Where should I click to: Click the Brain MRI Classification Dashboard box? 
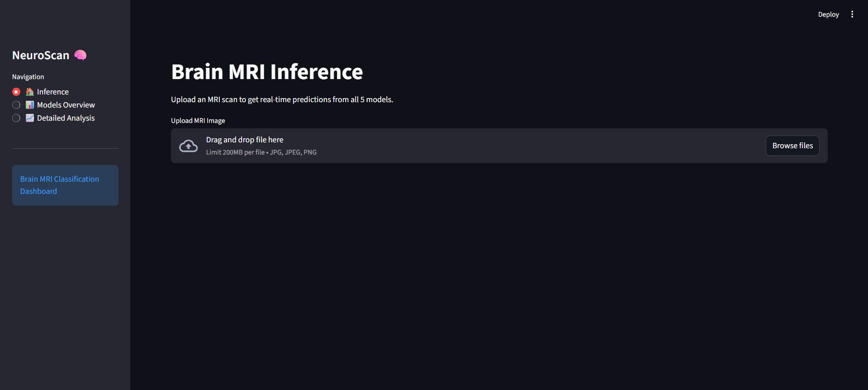click(x=65, y=185)
